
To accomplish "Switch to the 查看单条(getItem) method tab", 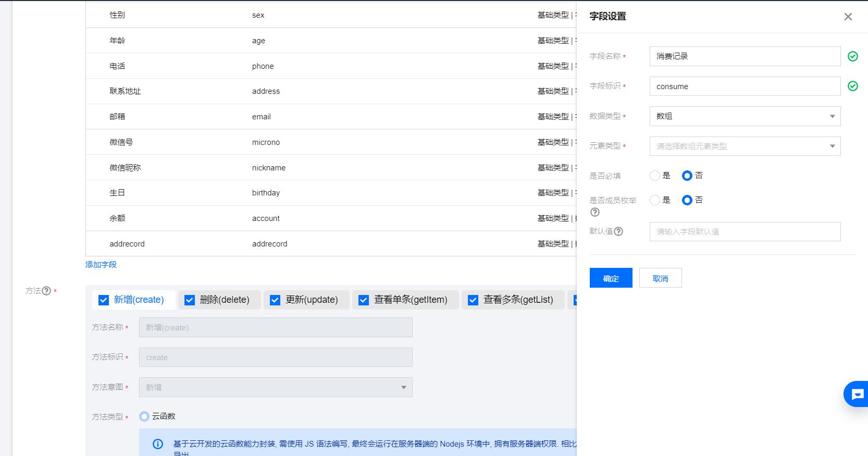I will tap(405, 300).
